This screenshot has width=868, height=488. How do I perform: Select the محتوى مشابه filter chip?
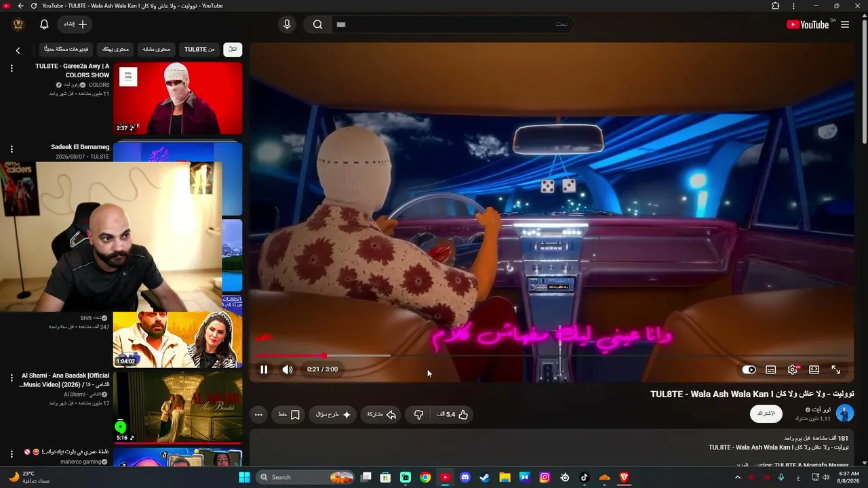point(157,49)
